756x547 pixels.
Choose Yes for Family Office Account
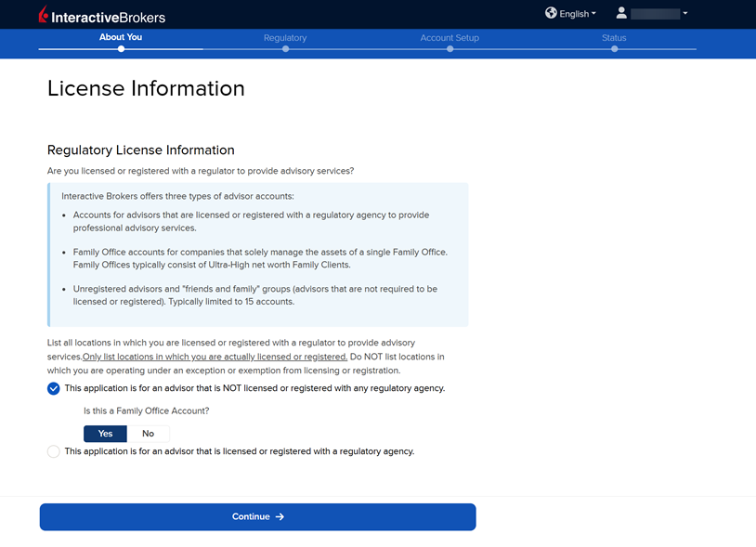coord(105,434)
